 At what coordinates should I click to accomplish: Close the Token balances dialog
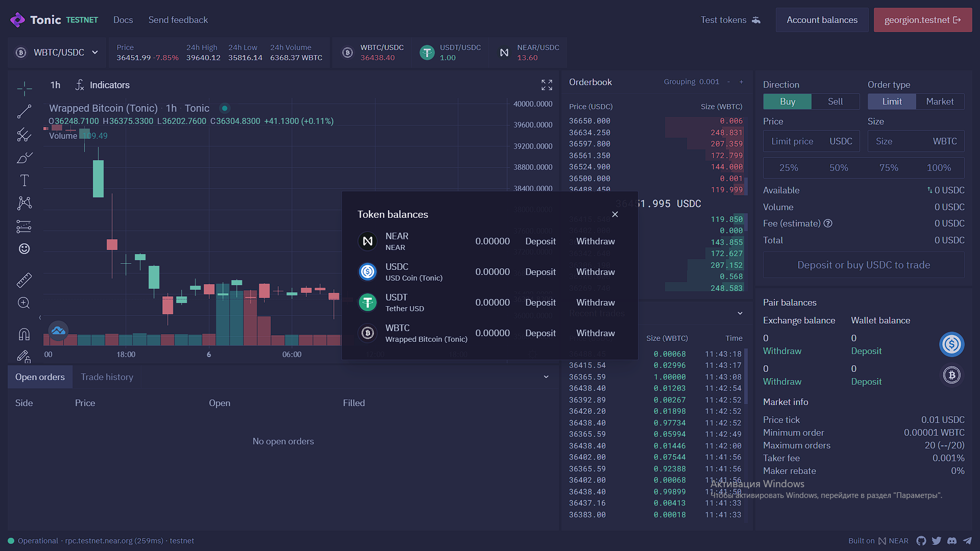click(615, 214)
